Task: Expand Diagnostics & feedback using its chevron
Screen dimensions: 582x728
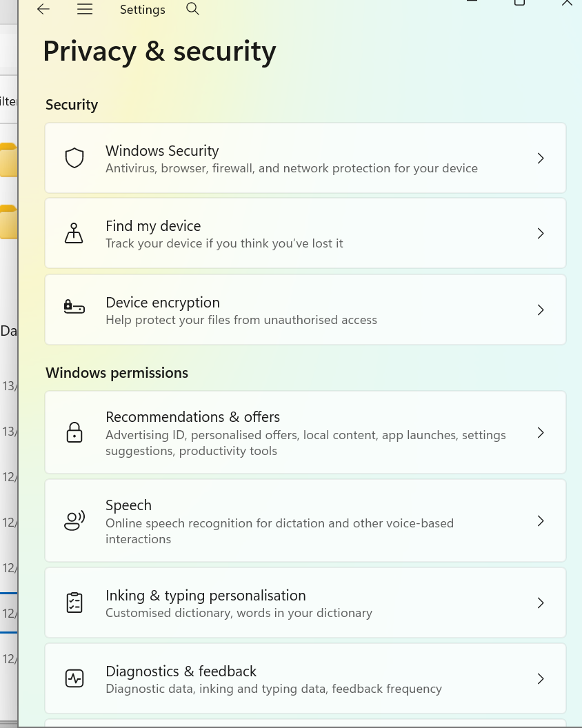Action: click(541, 679)
